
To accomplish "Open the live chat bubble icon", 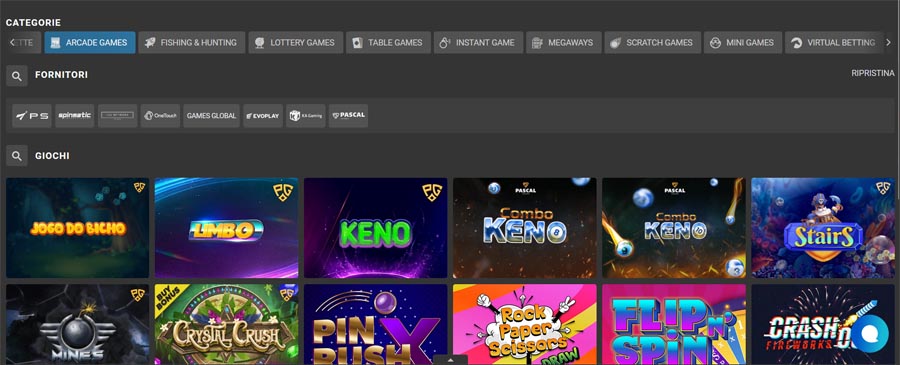I will [x=869, y=333].
